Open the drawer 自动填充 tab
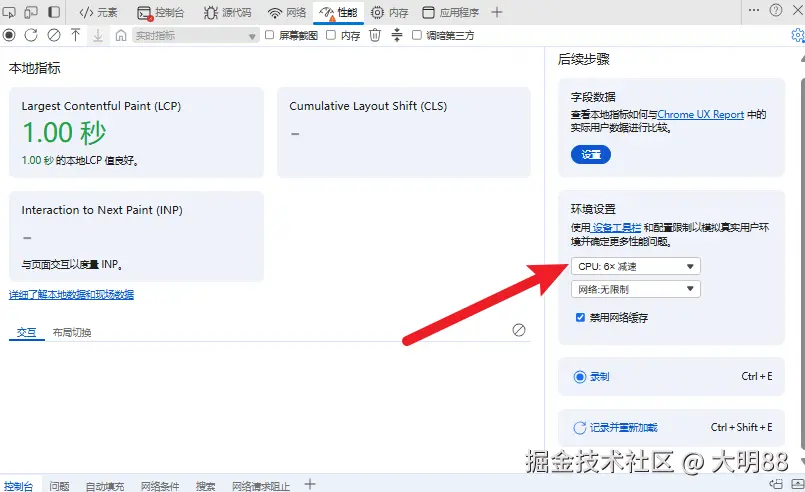 pos(105,485)
